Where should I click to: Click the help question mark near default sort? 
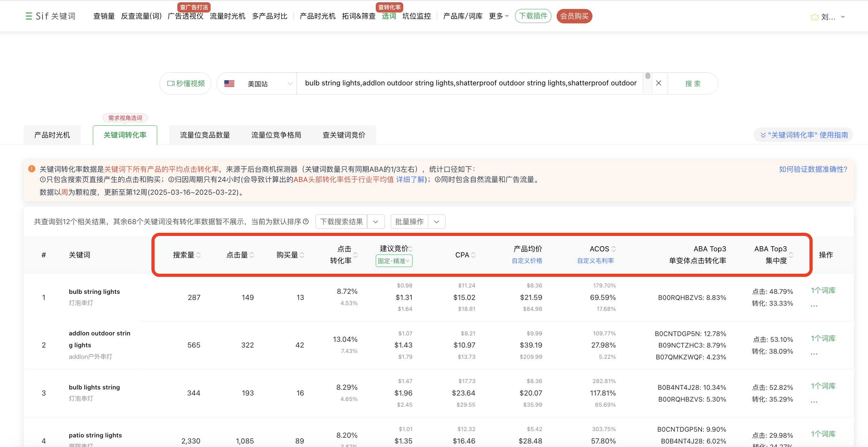306,222
